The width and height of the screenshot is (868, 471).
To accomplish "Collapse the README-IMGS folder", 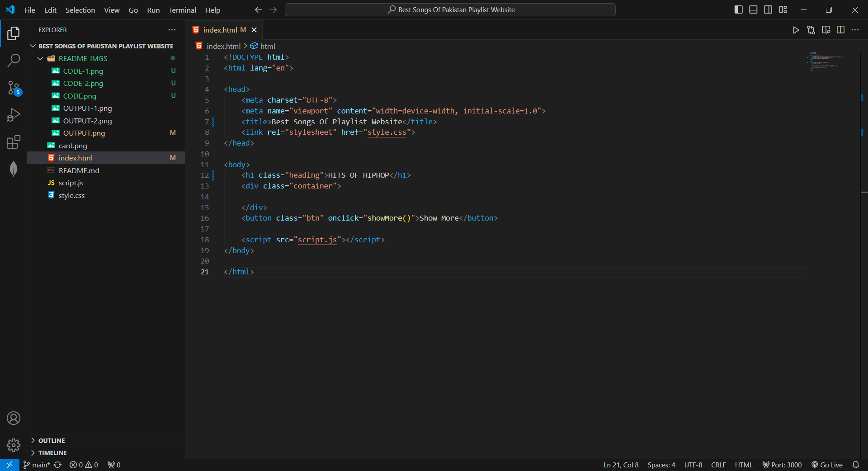I will pos(106,58).
